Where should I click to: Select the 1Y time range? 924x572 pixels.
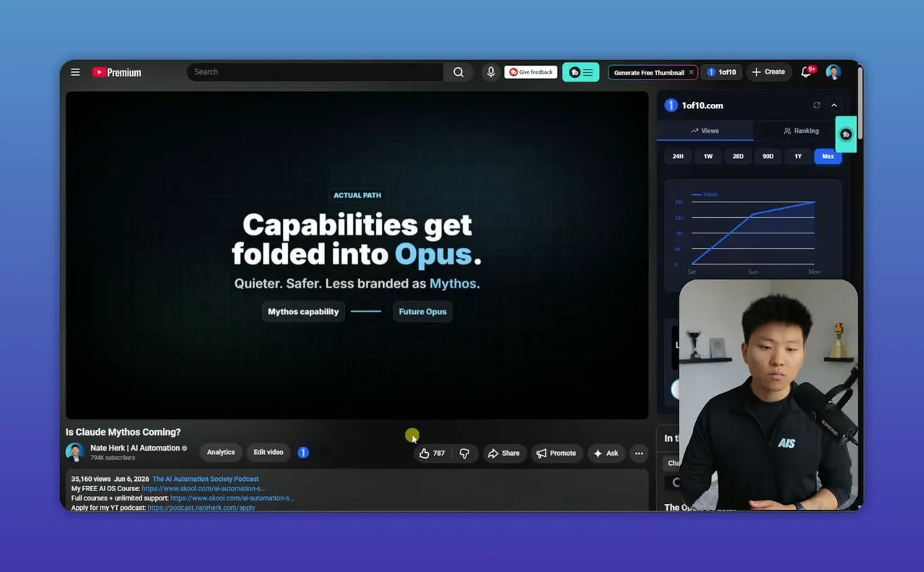(x=798, y=156)
